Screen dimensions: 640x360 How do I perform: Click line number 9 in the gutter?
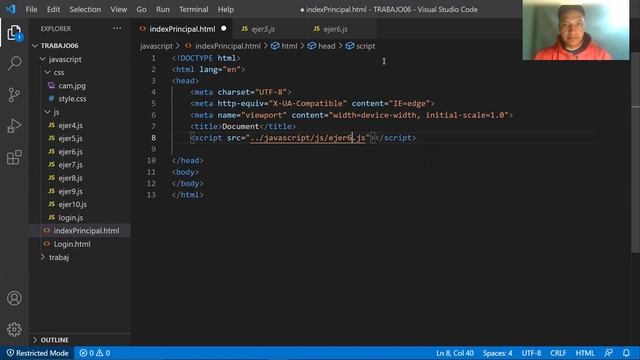pos(153,149)
